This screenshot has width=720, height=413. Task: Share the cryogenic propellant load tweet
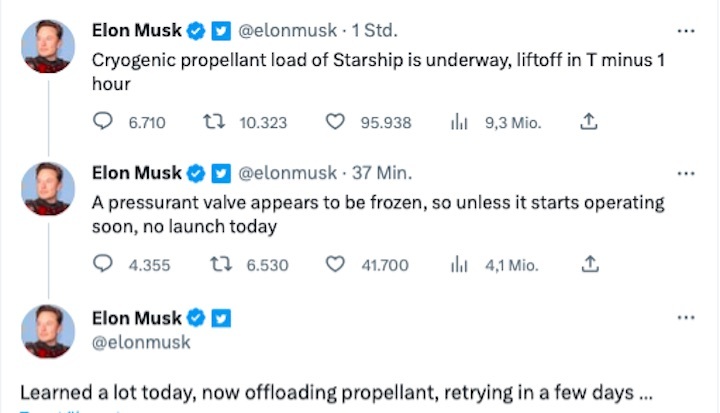(589, 122)
